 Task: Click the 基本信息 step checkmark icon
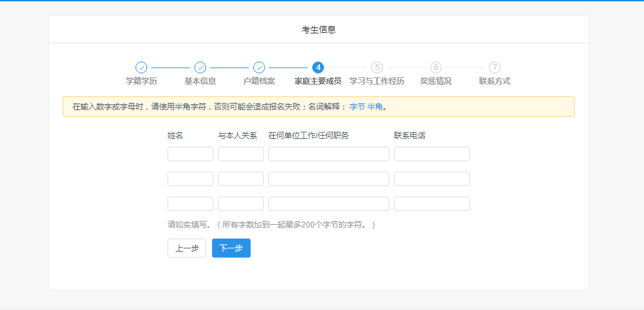pos(200,68)
